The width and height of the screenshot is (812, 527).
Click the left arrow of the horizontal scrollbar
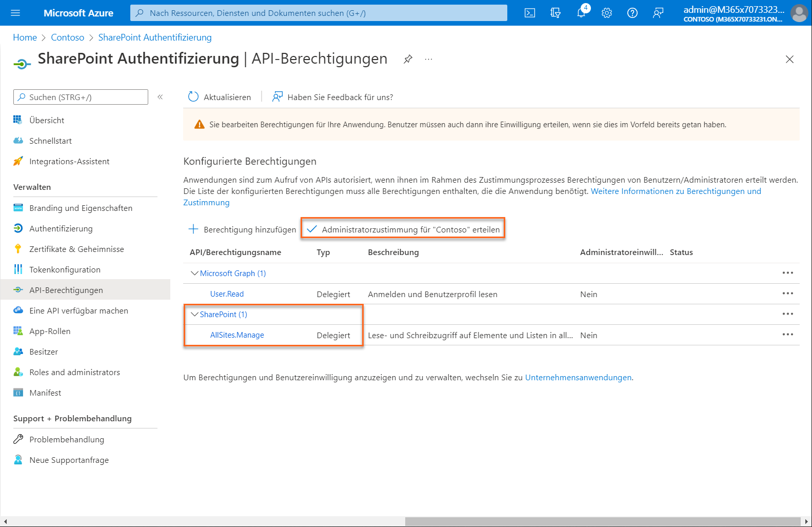(6, 521)
